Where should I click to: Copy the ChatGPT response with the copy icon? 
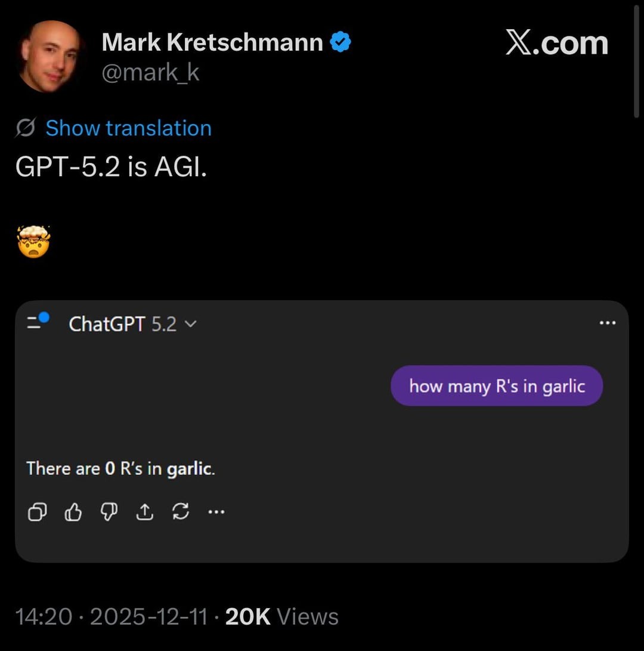pyautogui.click(x=37, y=512)
